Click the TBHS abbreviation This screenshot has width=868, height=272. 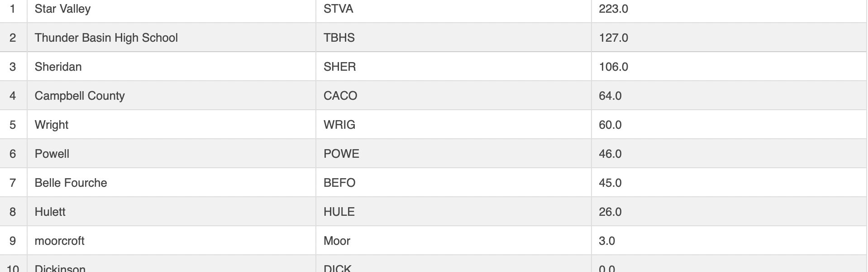pyautogui.click(x=339, y=38)
